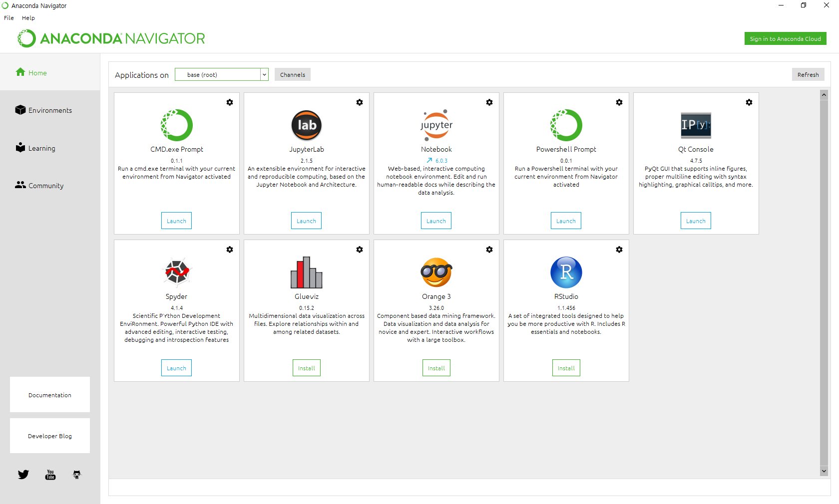Open options gear on Orange 3 card

point(489,250)
